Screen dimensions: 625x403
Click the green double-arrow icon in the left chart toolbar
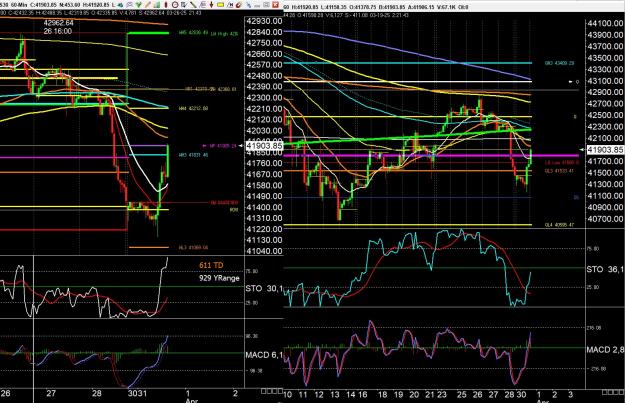click(120, 5)
